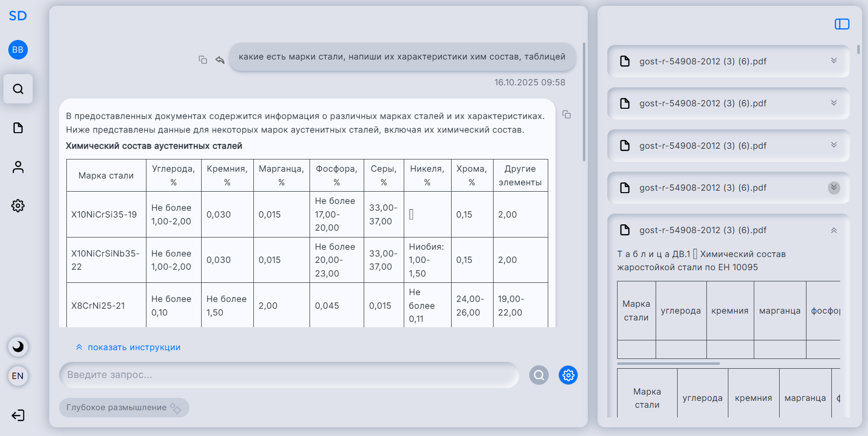Toggle the Глубокое размышление mode
This screenshot has height=436, width=868.
[124, 408]
